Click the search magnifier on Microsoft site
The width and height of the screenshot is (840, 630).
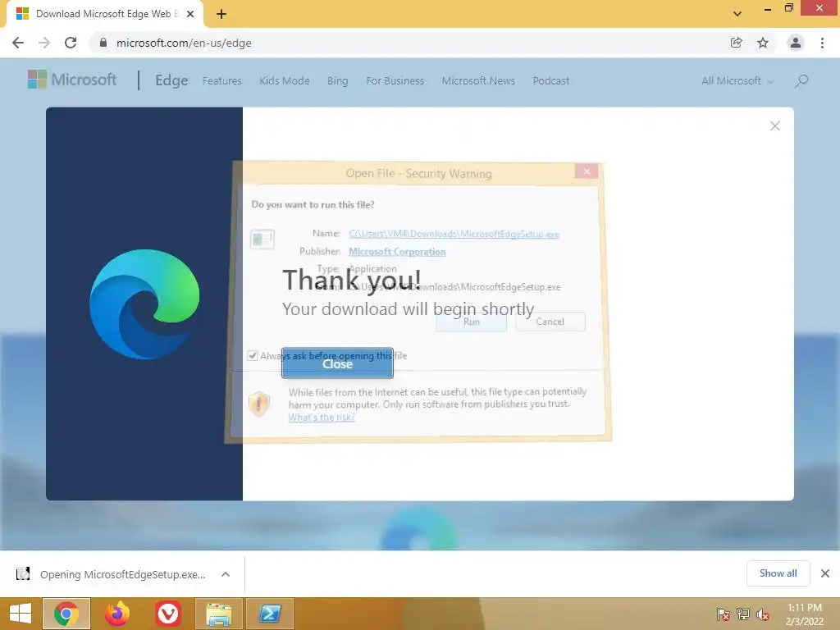tap(801, 81)
